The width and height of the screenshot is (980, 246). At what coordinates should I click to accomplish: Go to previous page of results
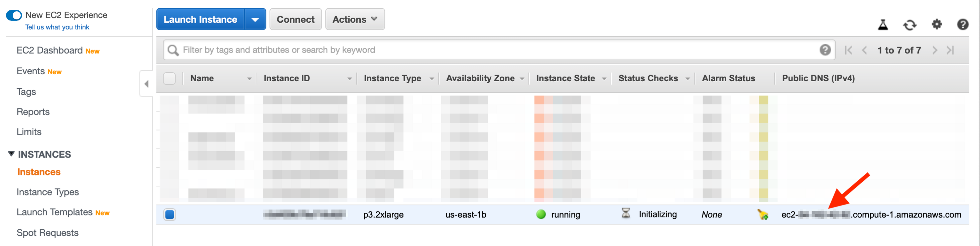(864, 50)
